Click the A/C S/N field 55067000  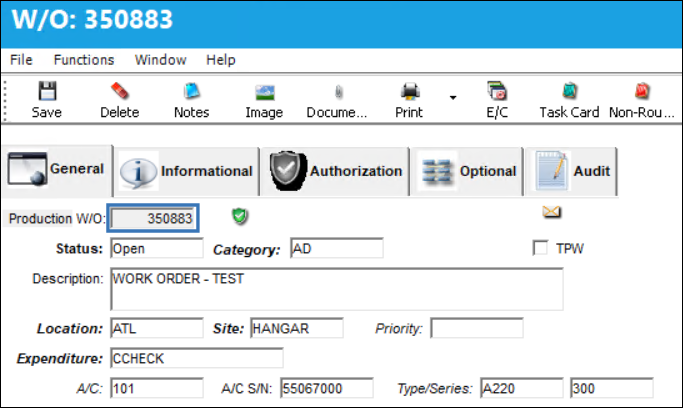click(x=327, y=388)
